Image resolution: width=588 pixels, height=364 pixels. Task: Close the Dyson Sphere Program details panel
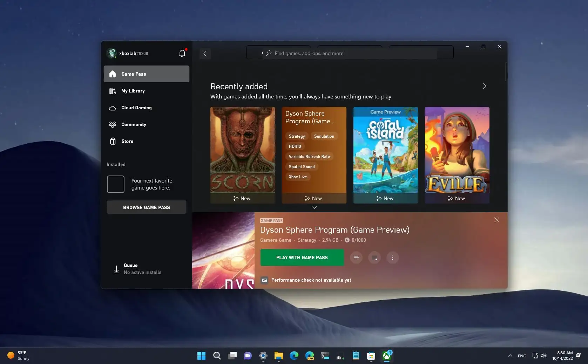click(497, 220)
